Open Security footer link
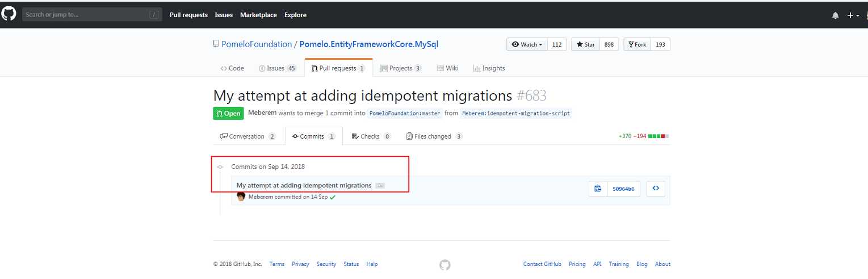Viewport: 868px width, 279px height. pos(326,264)
